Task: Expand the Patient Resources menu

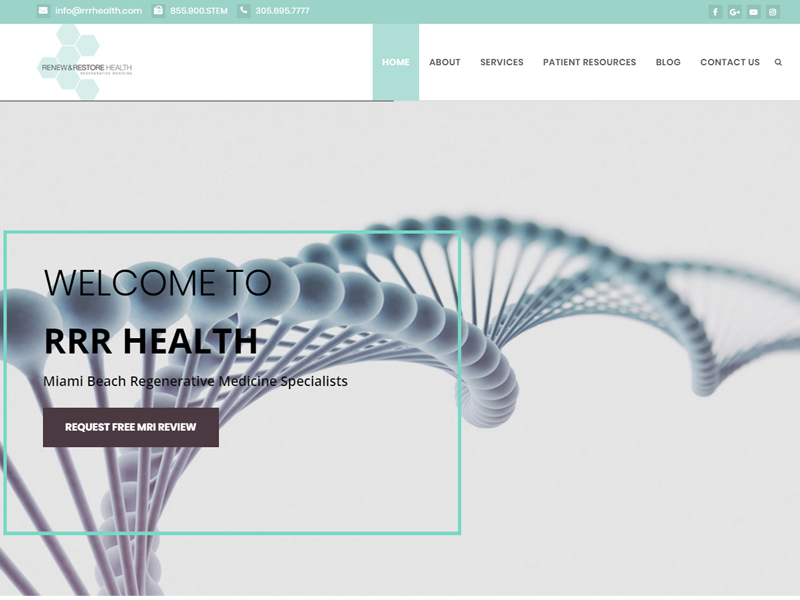Action: 589,62
